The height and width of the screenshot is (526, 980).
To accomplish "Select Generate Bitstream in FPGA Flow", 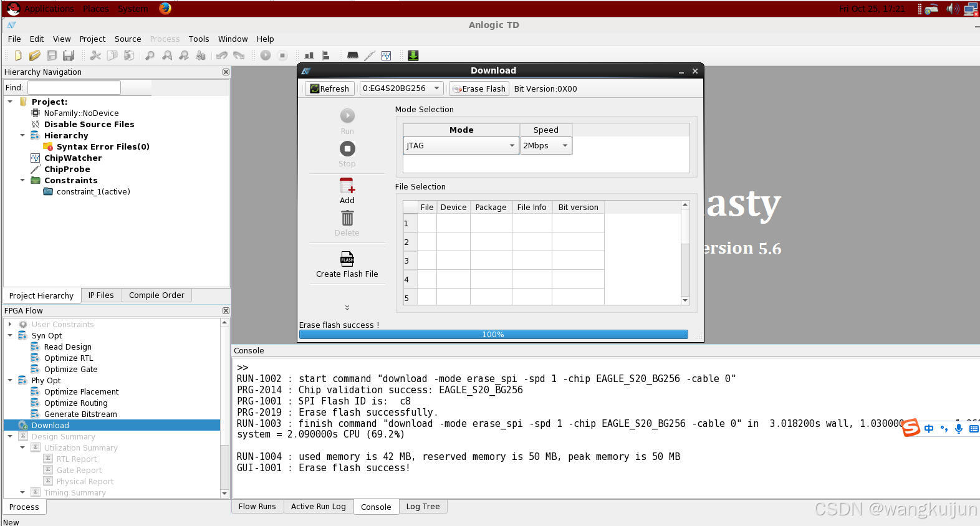I will (80, 414).
